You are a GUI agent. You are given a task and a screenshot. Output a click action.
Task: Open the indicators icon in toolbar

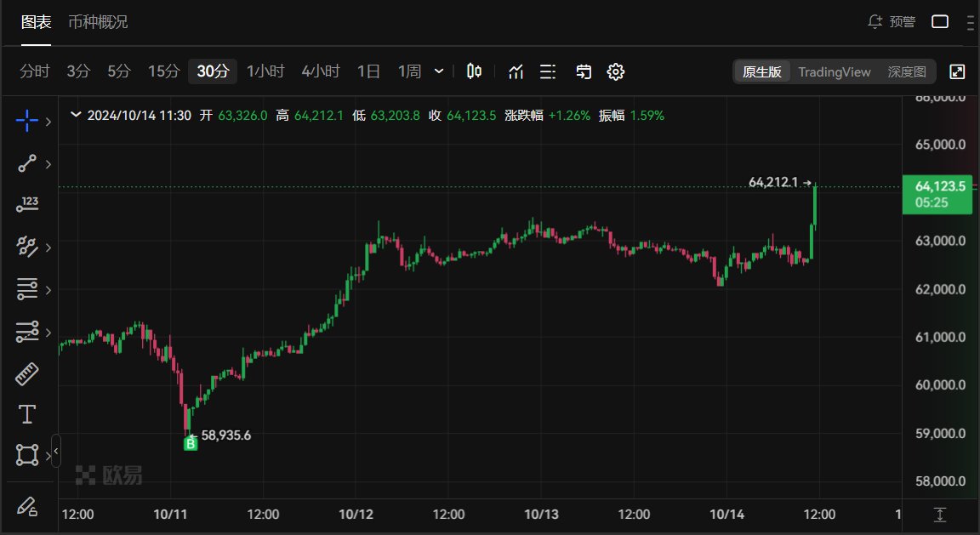(516, 72)
